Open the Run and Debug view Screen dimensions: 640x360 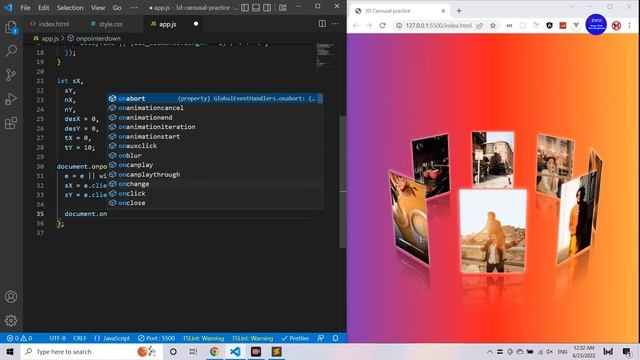(11, 99)
